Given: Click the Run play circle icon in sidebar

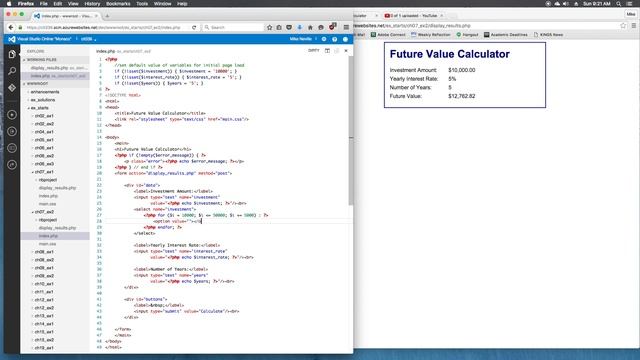Looking at the screenshot, I should [12, 115].
